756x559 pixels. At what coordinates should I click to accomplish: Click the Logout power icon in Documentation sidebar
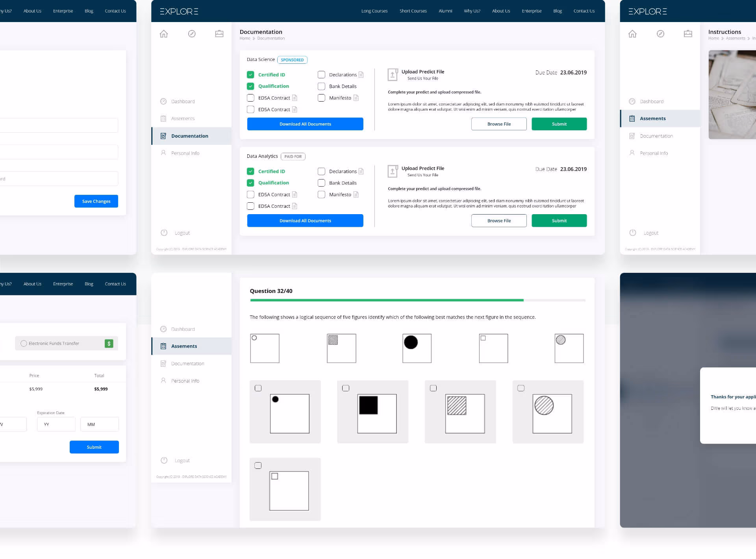[x=164, y=233]
